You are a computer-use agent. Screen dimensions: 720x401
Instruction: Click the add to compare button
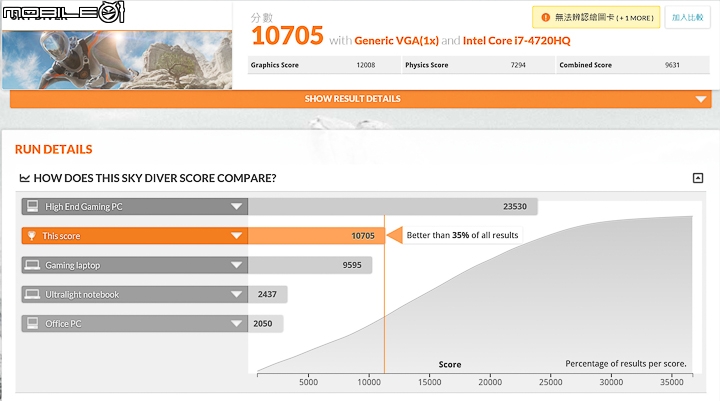tap(687, 17)
